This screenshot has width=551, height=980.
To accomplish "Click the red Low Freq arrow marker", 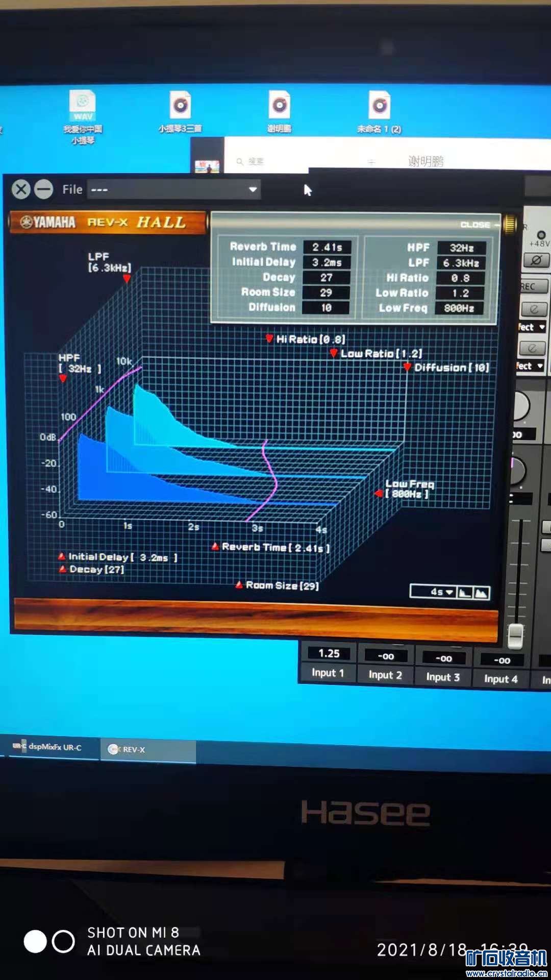I will [379, 493].
